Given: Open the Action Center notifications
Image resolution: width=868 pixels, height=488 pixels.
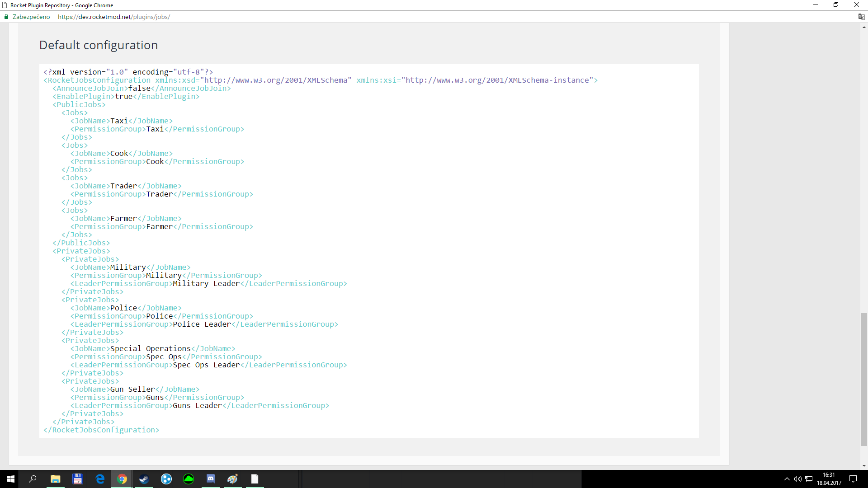Looking at the screenshot, I should pos(853,479).
